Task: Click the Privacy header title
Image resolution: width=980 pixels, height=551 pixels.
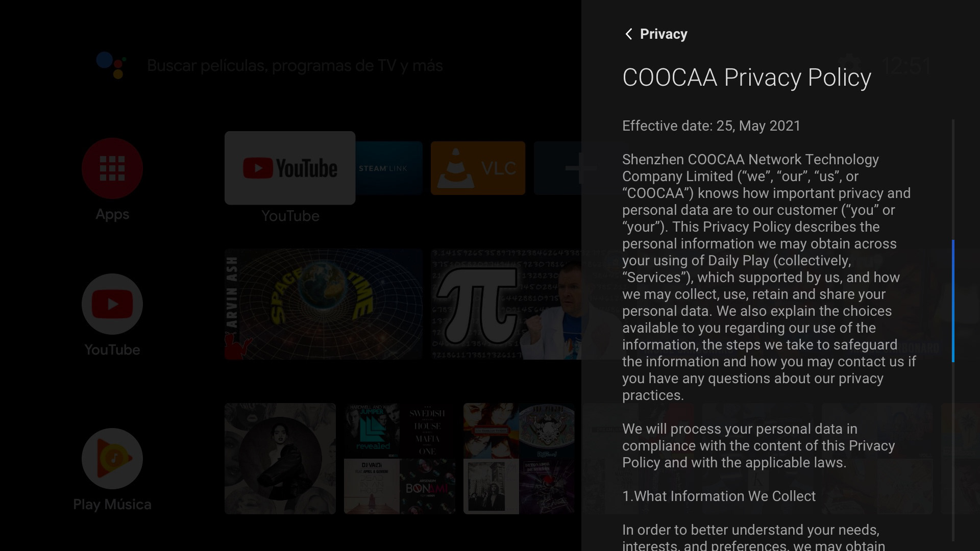Action: [x=664, y=34]
